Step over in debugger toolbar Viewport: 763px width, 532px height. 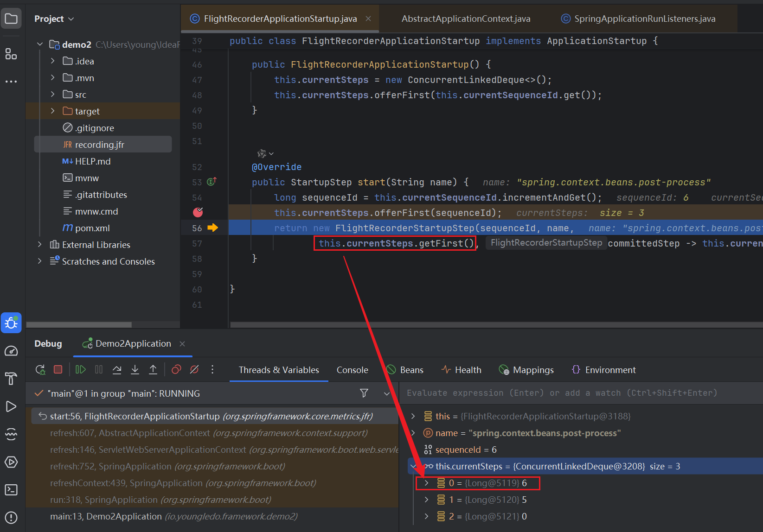[x=117, y=369]
